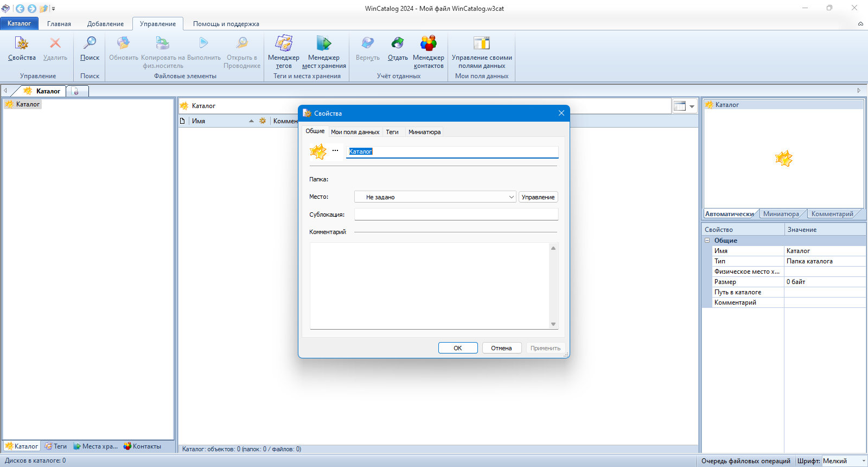868x467 pixels.
Task: Switch to the Управление ribbon tab
Action: tap(158, 24)
